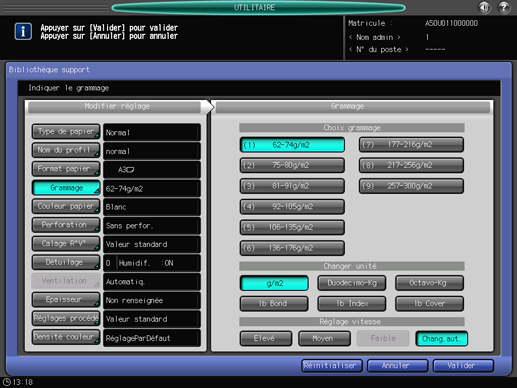Select grammage 81-91g/m2 option
517x388 pixels.
coord(292,186)
